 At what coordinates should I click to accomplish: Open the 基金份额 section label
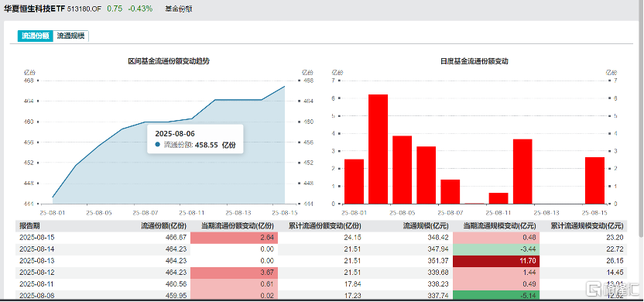pos(179,9)
